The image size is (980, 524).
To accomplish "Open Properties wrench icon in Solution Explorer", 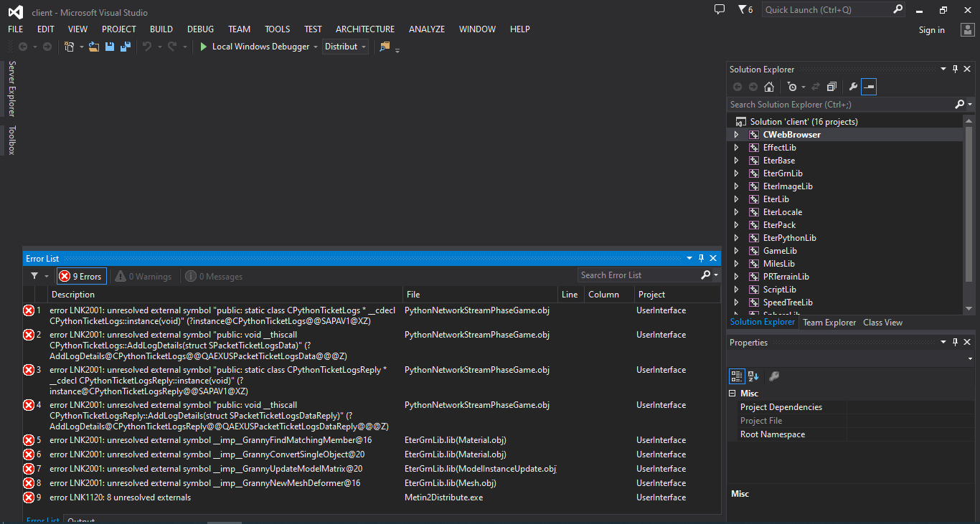I will pos(853,87).
